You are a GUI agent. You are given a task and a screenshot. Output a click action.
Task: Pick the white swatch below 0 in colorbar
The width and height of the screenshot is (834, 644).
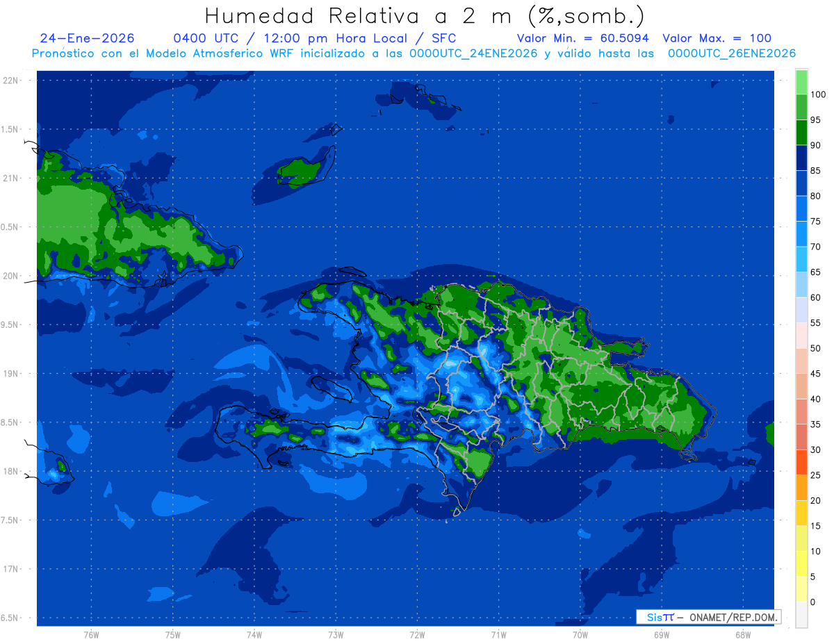pyautogui.click(x=801, y=614)
